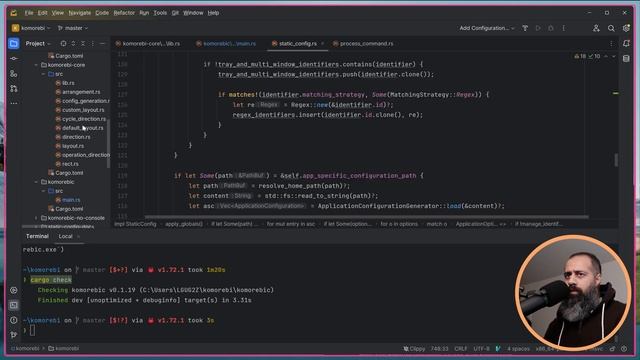This screenshot has height=360, width=640.
Task: Open Git tool window icon
Action: coord(13,335)
